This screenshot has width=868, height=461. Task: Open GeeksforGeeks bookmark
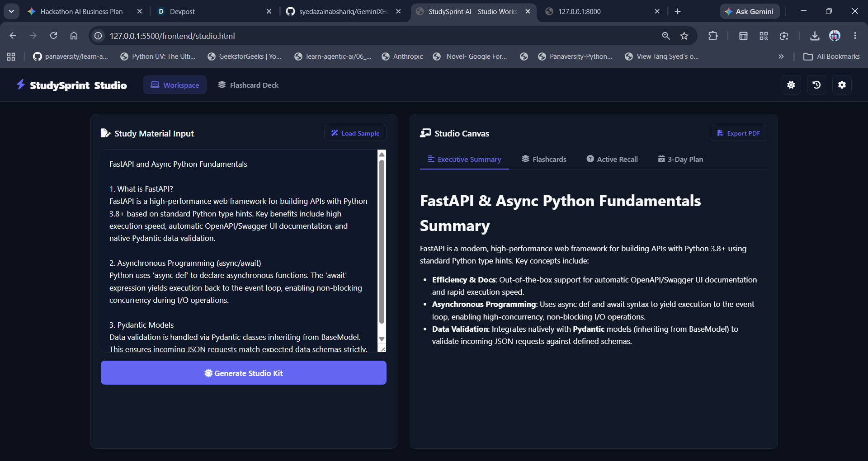pyautogui.click(x=245, y=56)
